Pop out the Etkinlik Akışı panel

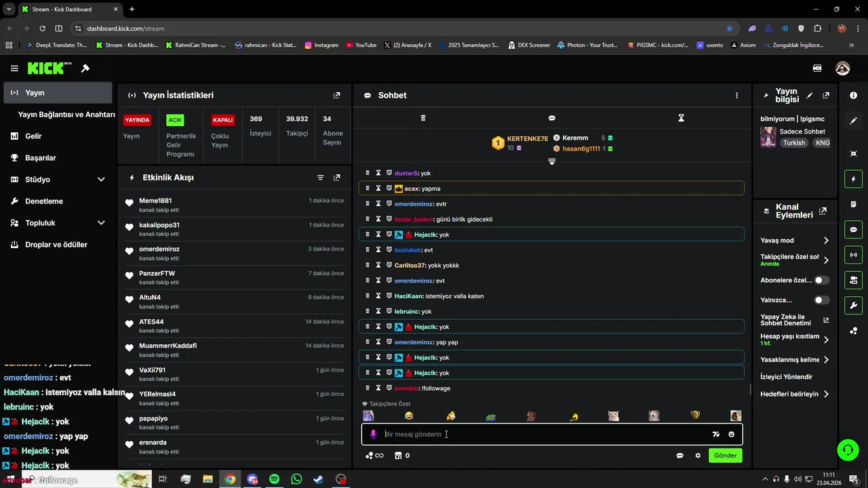point(336,178)
